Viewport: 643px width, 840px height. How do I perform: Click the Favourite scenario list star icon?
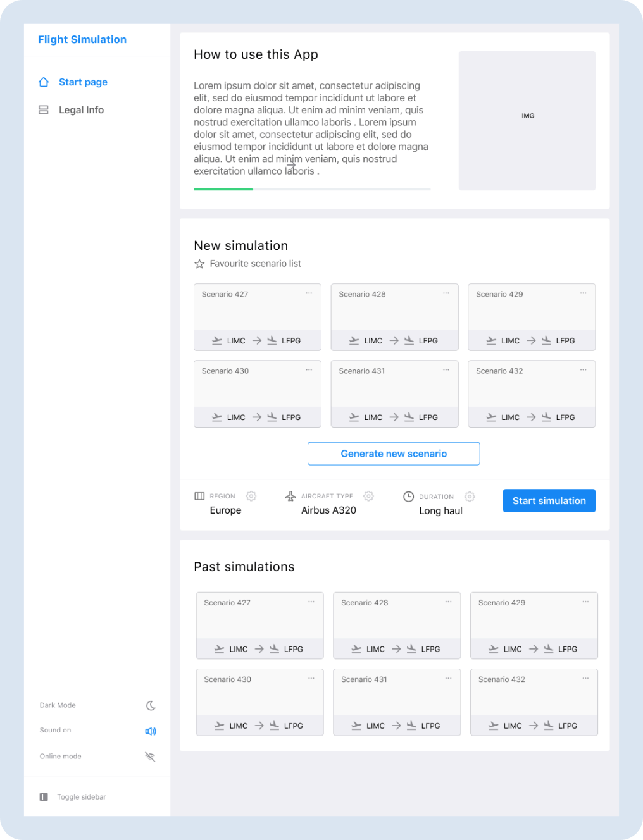pyautogui.click(x=199, y=264)
